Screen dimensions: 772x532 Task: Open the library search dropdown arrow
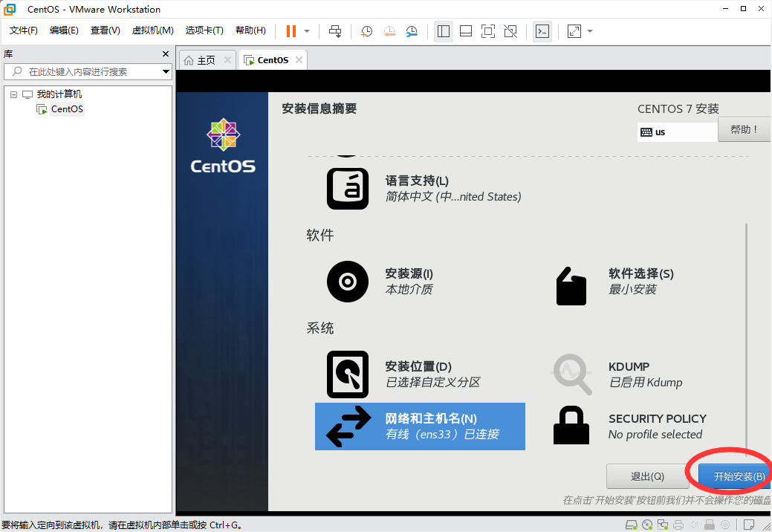tap(166, 72)
